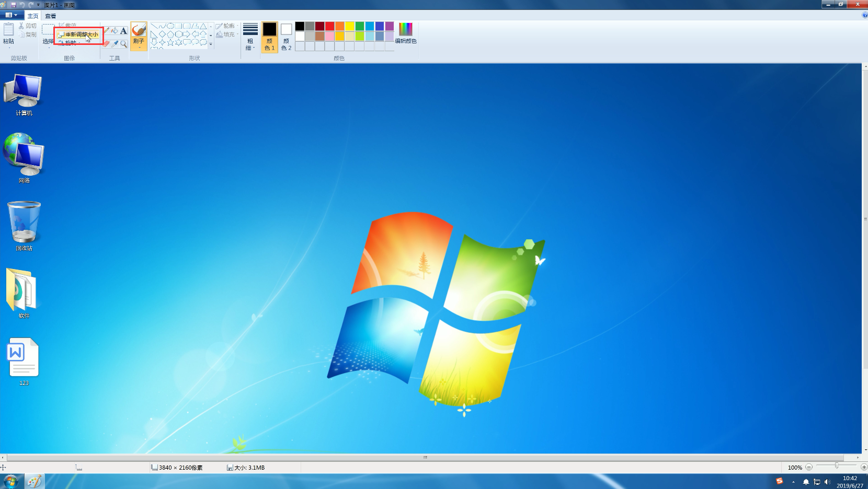The image size is (868, 489).
Task: Activate Color 1 (颜色 1) foreground selector
Action: (270, 37)
